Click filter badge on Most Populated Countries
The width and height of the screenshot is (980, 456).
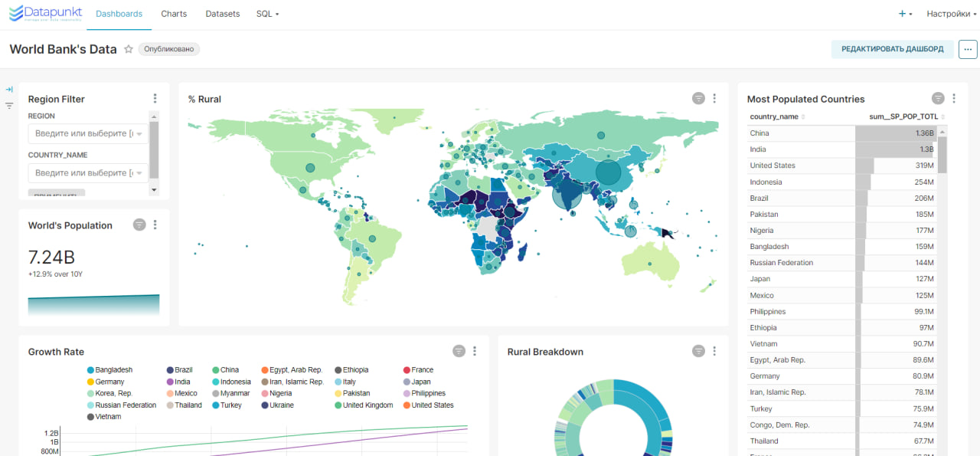(x=938, y=98)
